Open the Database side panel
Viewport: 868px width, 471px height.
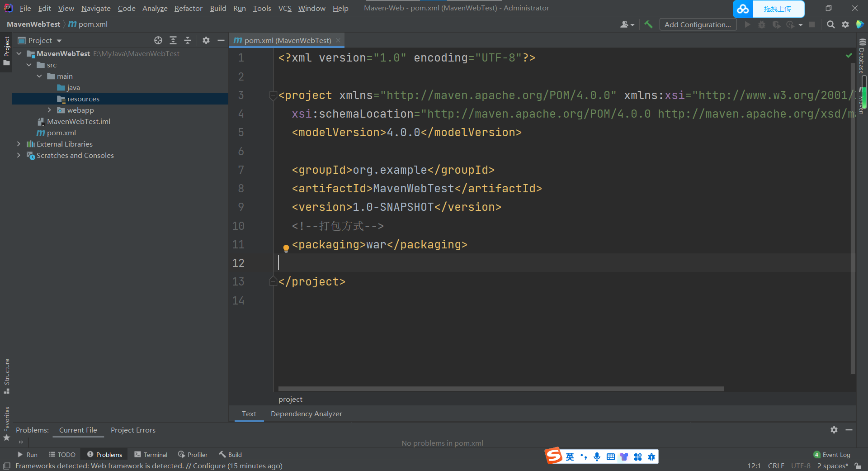[862, 57]
